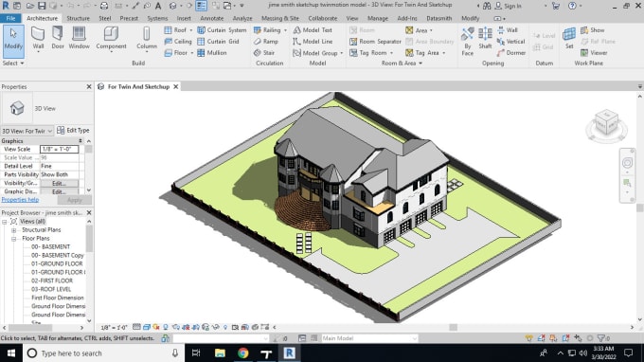Click the Railing tool
Image resolution: width=644 pixels, height=362 pixels.
pyautogui.click(x=267, y=30)
